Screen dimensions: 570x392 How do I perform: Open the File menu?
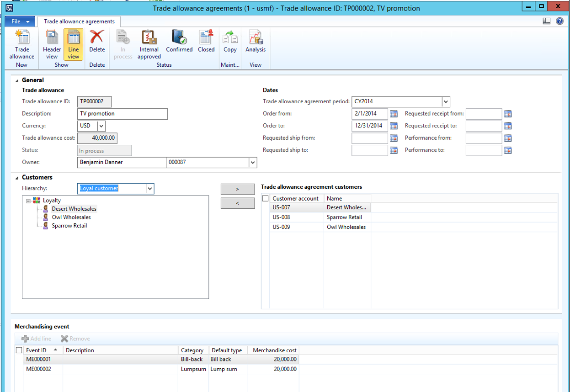(x=21, y=21)
